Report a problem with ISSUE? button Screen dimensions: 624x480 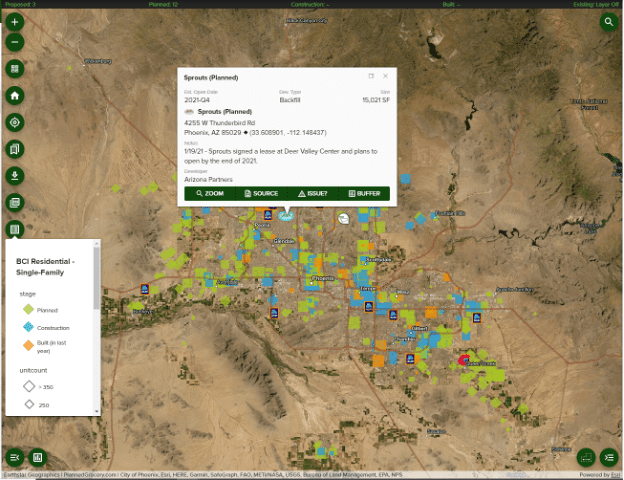312,193
